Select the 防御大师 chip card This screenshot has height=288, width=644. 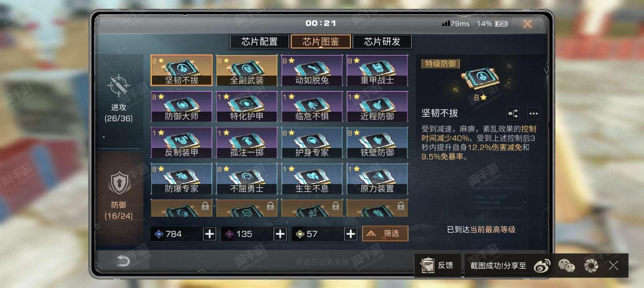(181, 106)
